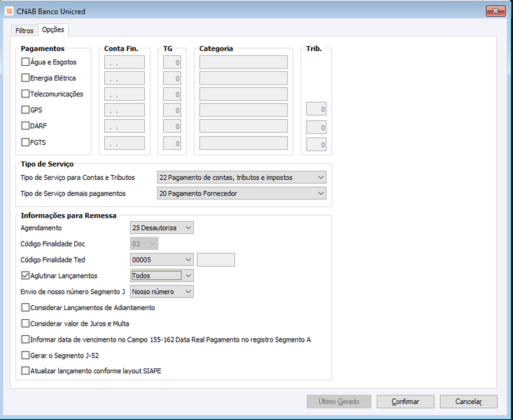
Task: Click the Último Gerado button
Action: (339, 401)
